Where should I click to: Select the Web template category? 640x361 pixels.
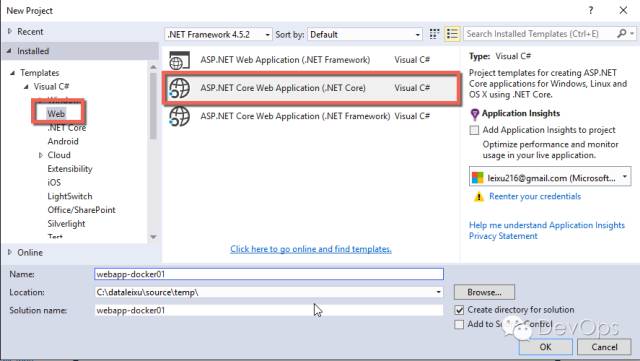(x=56, y=114)
